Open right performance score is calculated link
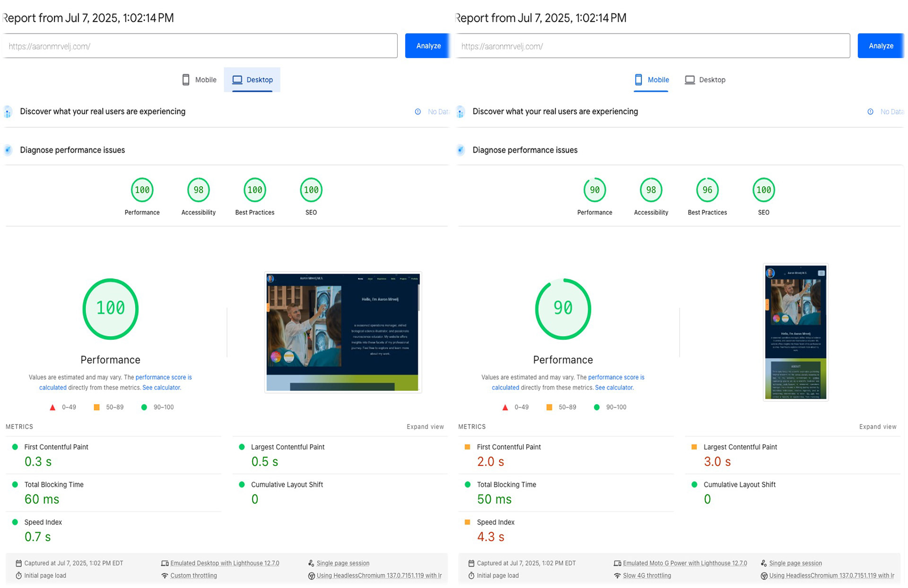Viewport: 908px width, 588px height. 615,378
